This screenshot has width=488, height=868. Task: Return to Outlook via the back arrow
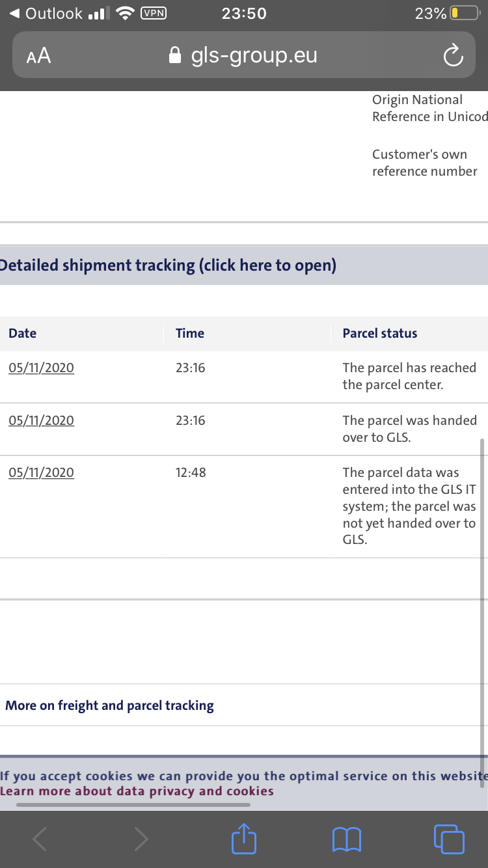pos(46,13)
